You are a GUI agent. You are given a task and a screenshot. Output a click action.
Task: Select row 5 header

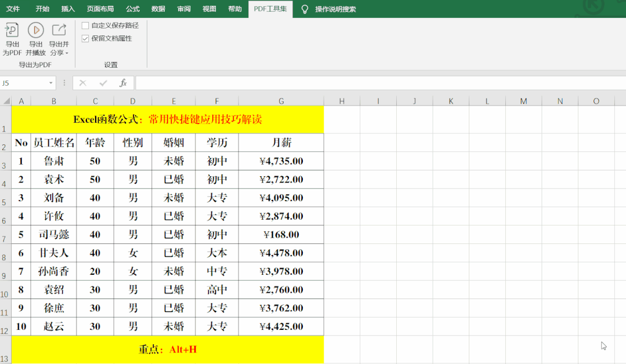[x=5, y=198]
